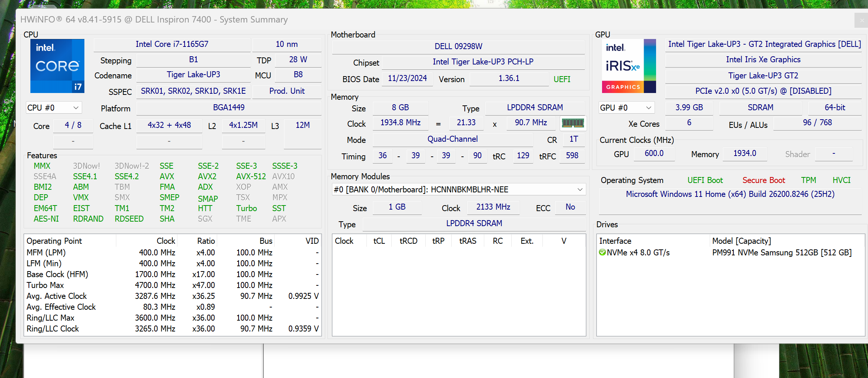868x378 pixels.
Task: Click the ECC value No
Action: tap(570, 207)
